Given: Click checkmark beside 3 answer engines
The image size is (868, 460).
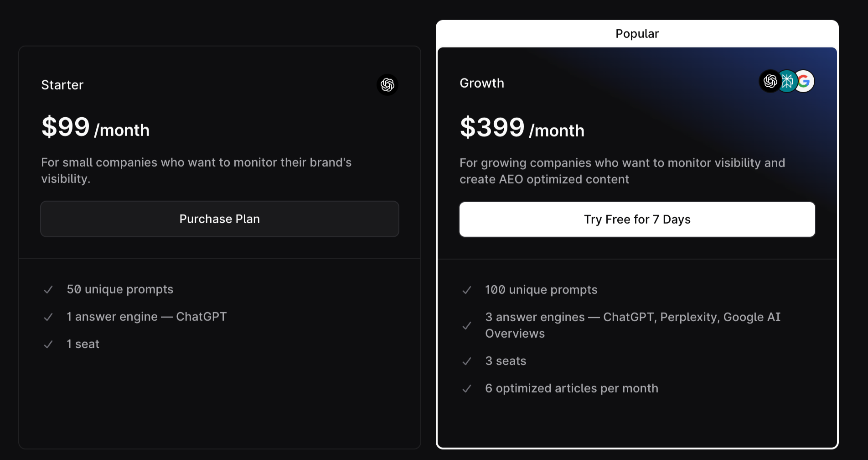Looking at the screenshot, I should (x=467, y=326).
